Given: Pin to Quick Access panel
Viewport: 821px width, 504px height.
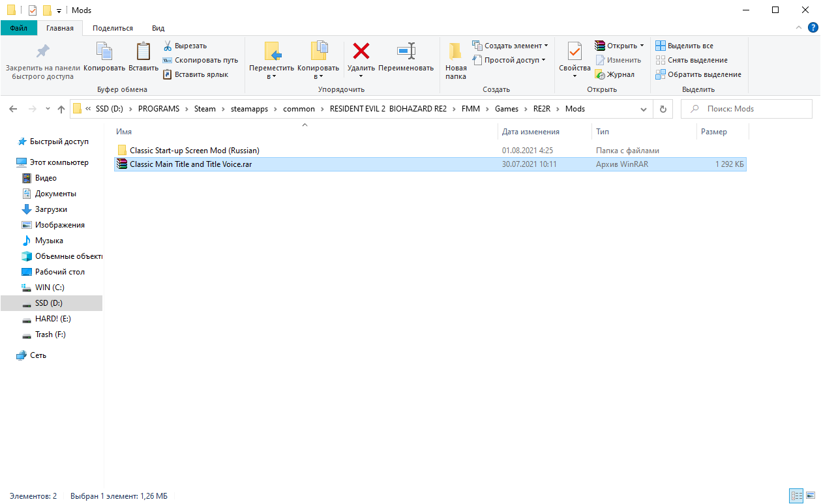Looking at the screenshot, I should [x=42, y=61].
